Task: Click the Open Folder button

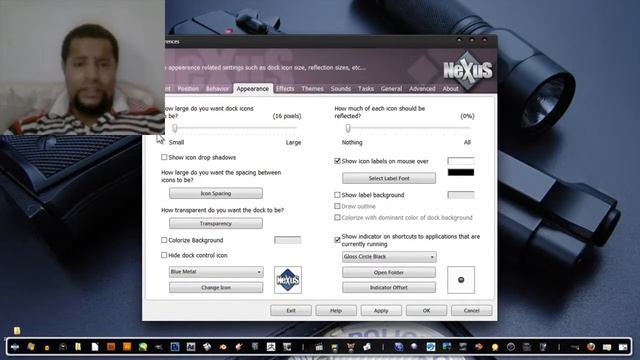Action: [389, 273]
